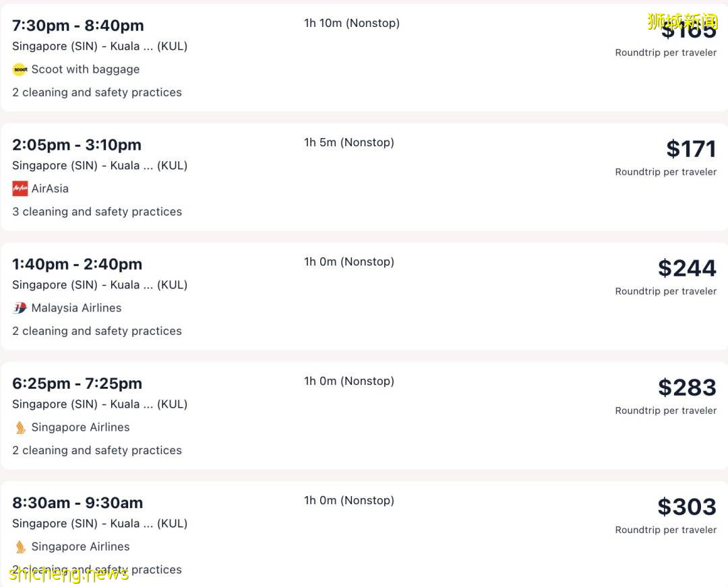Click the Scoot airline logo icon
This screenshot has width=728, height=587.
pos(20,69)
